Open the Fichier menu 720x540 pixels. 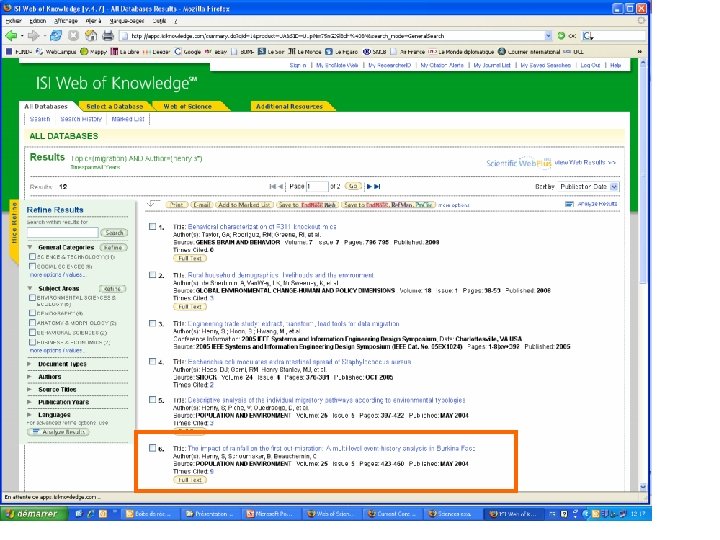[14, 21]
